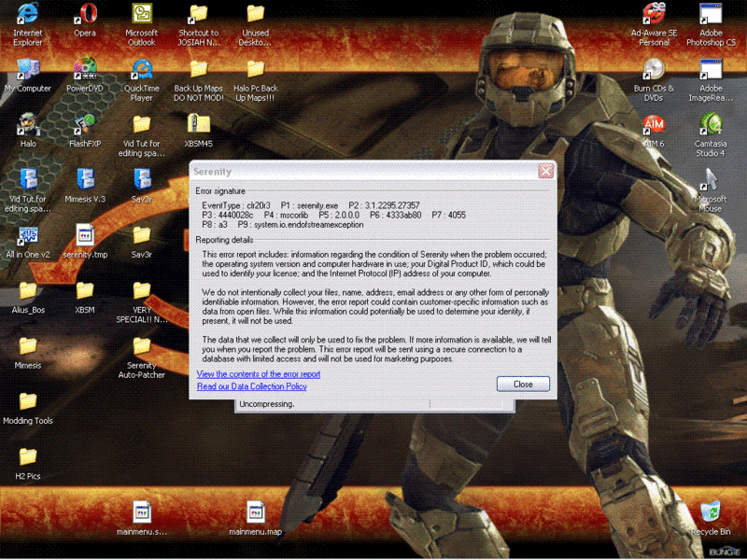Close the Serenity error dialog via Close button
The image size is (747, 560).
click(x=523, y=385)
